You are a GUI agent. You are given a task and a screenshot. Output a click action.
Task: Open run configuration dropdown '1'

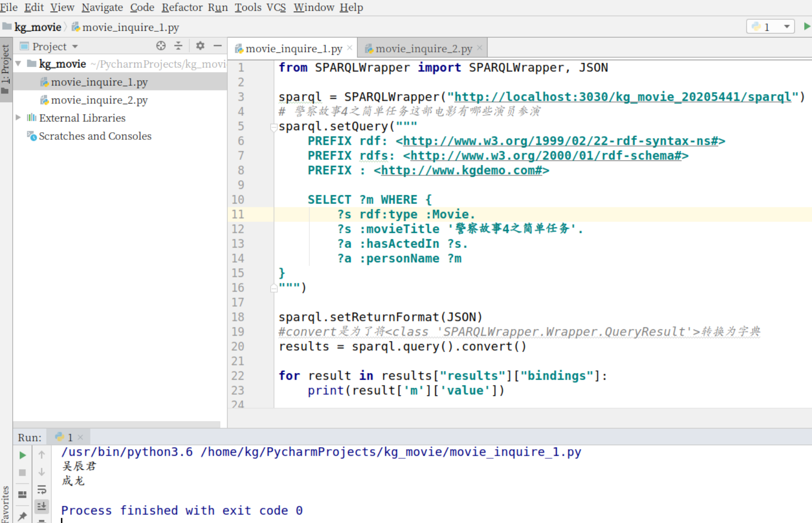[x=770, y=26]
